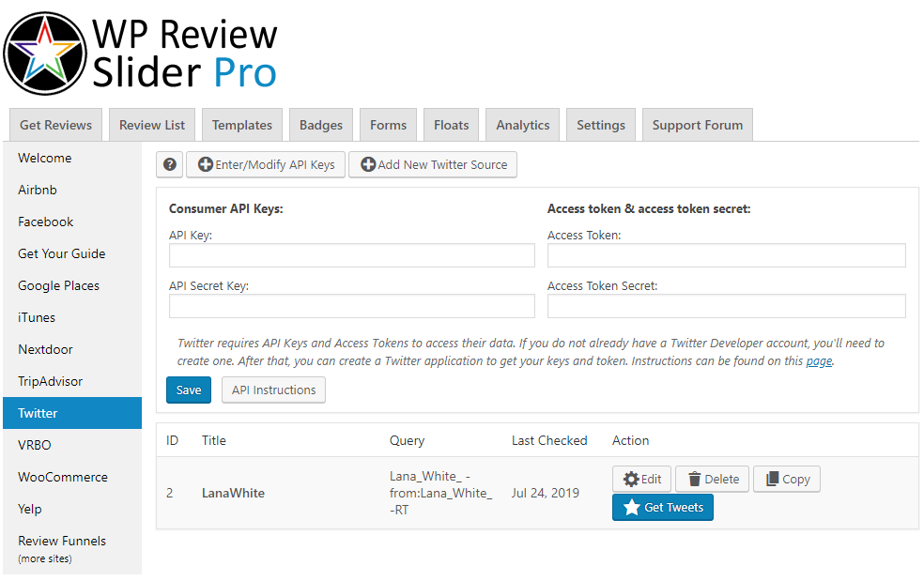Click the Query column header

(407, 441)
